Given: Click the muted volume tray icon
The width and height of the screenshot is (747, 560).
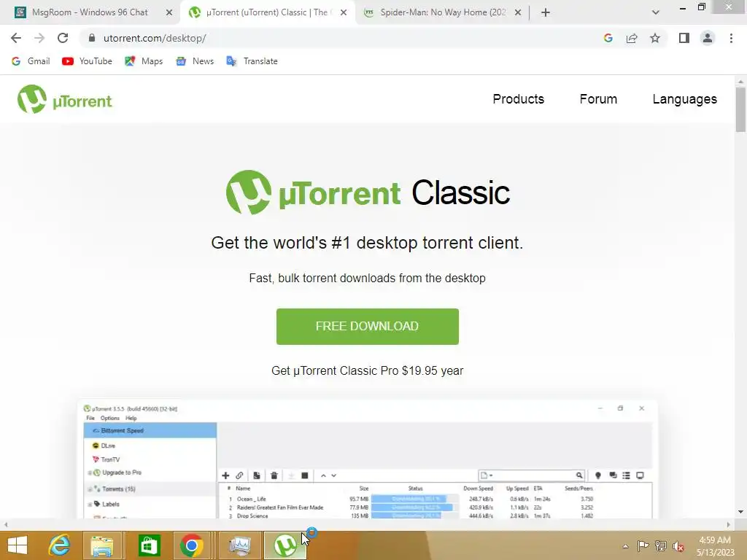Looking at the screenshot, I should 678,546.
